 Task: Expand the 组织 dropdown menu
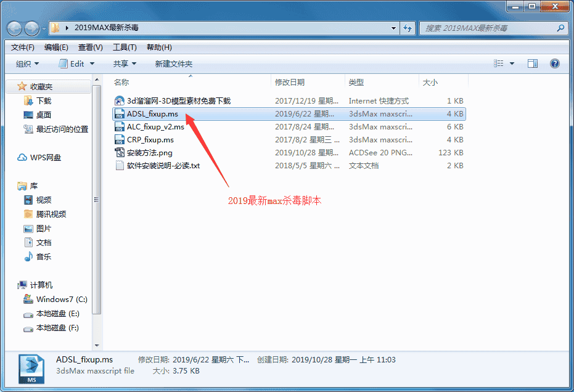pos(27,63)
